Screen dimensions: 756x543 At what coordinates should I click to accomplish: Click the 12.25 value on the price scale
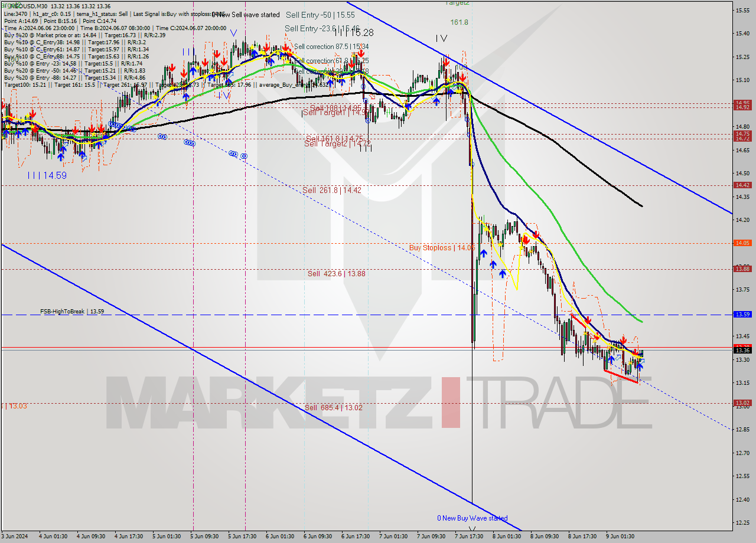742,522
